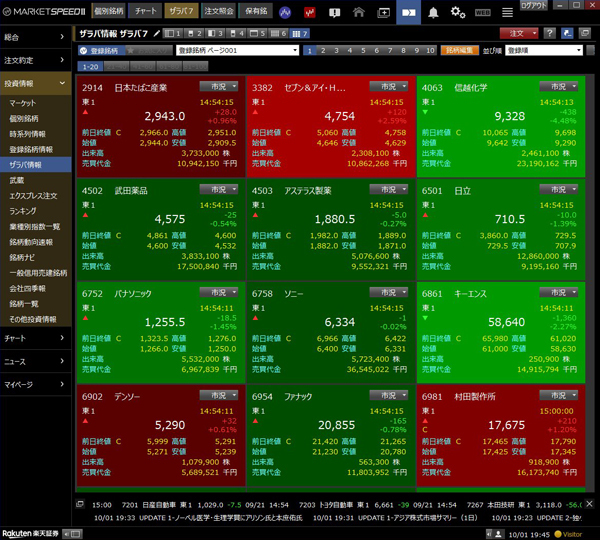Click the 銘柄編集 orange button
The image size is (600, 540).
tap(459, 50)
